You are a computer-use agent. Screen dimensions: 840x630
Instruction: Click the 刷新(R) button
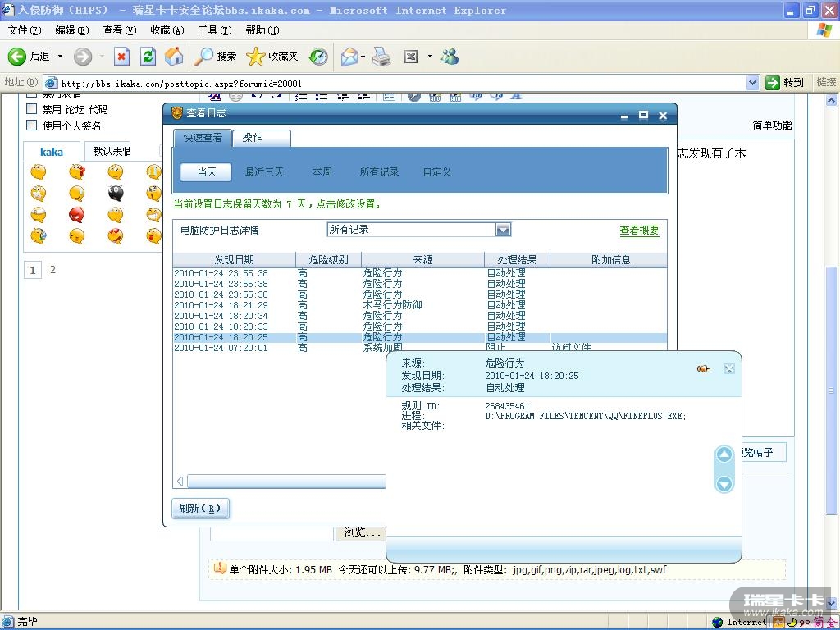200,509
